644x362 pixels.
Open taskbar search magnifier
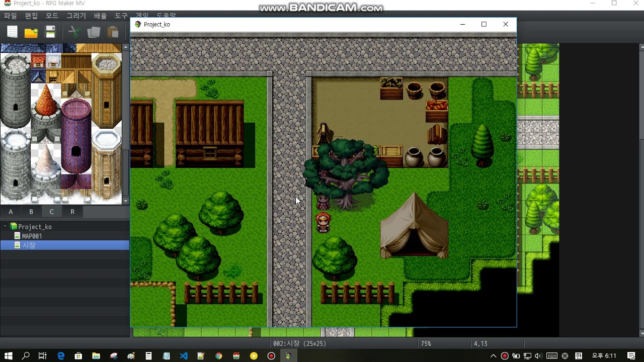tap(26, 356)
